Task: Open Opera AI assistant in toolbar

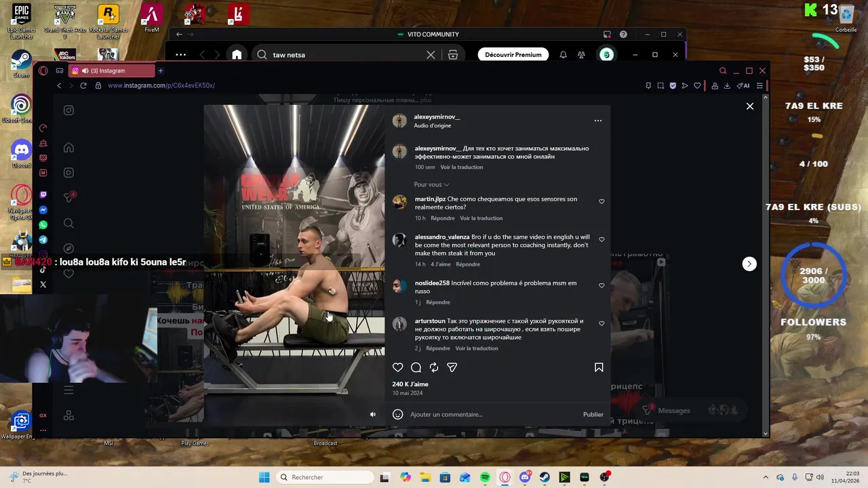Action: [743, 85]
